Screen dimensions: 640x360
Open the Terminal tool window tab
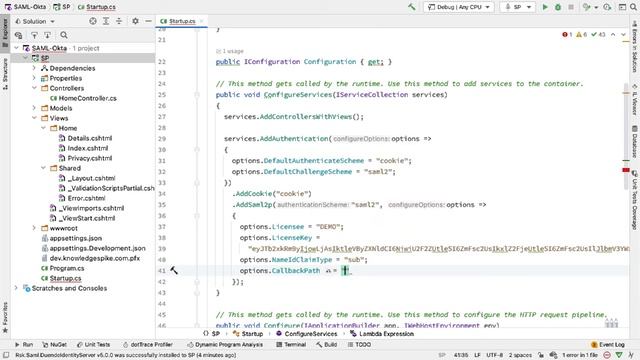tap(291, 344)
